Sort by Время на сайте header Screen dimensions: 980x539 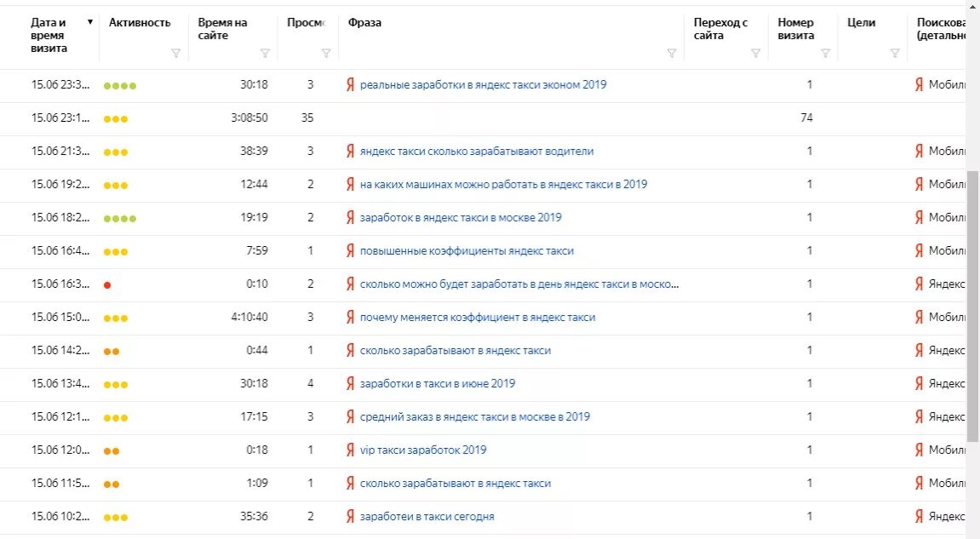[222, 29]
